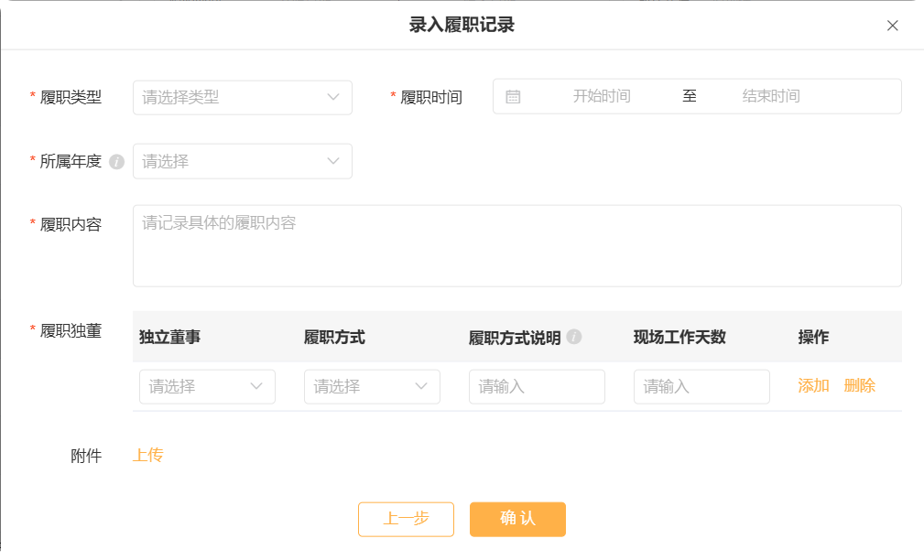Set the 开始时间 start date field

click(x=602, y=96)
